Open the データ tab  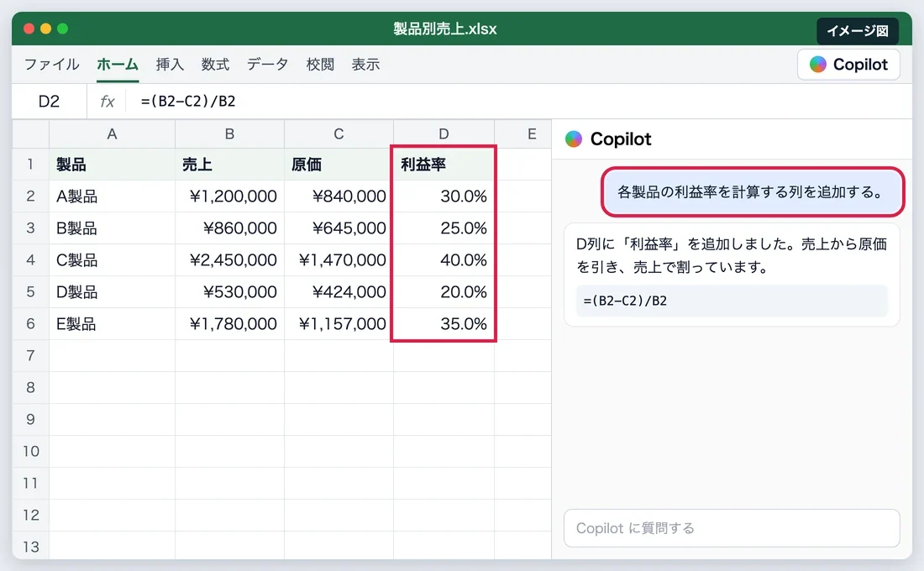pyautogui.click(x=267, y=64)
